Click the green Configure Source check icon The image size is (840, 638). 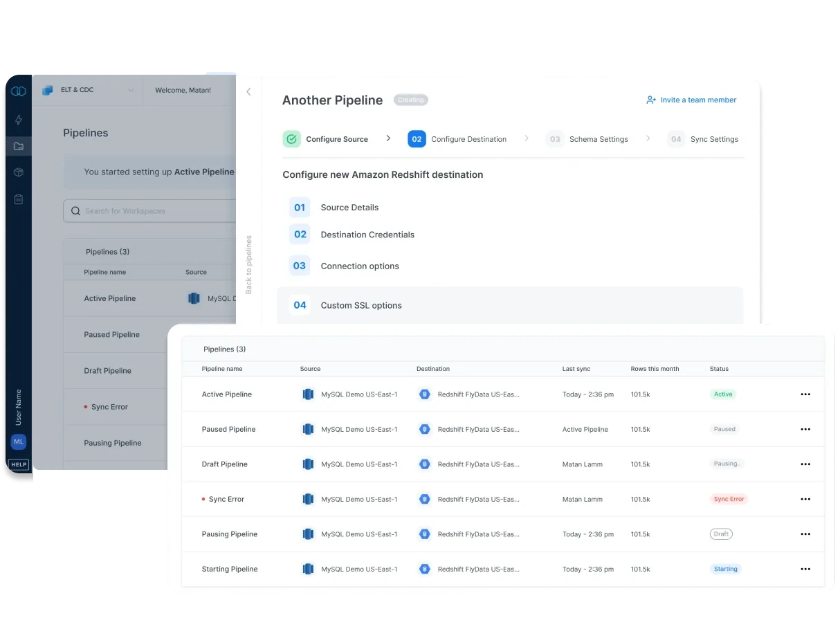(x=291, y=139)
